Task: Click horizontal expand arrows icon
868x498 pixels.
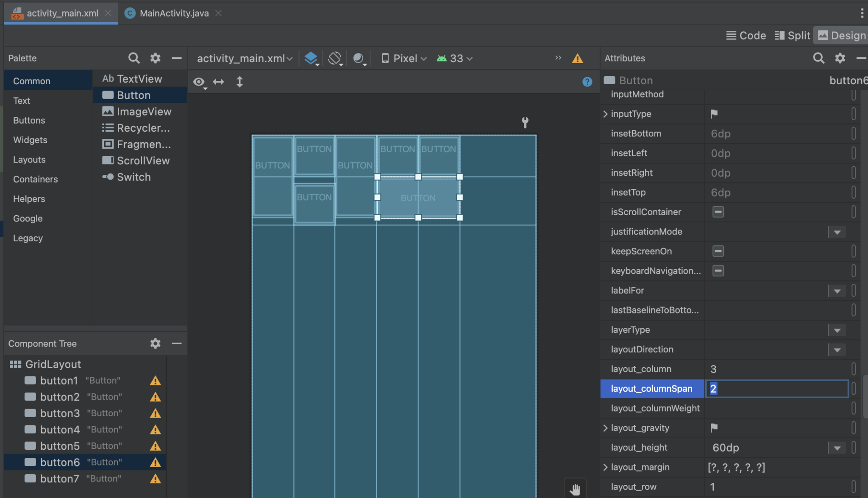Action: pos(218,82)
